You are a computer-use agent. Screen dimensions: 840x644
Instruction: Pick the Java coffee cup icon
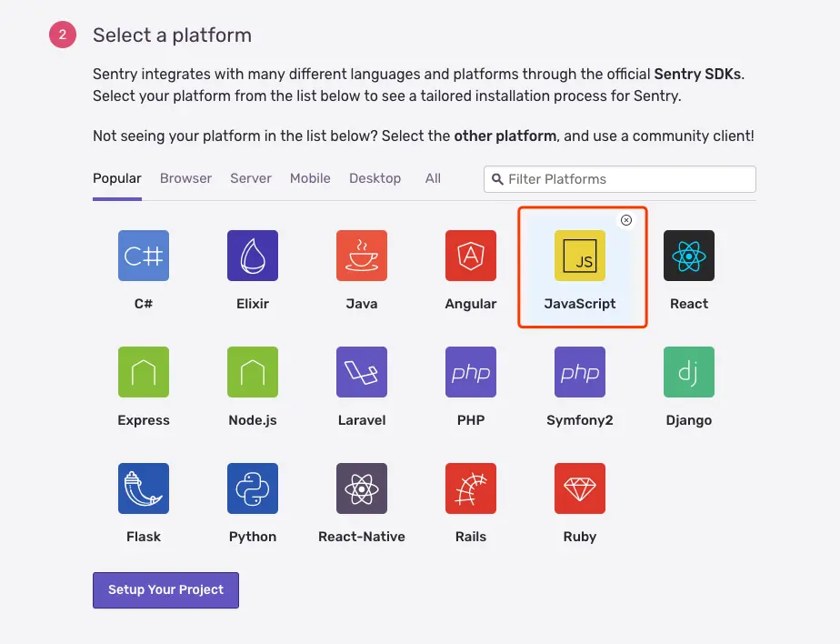[362, 256]
